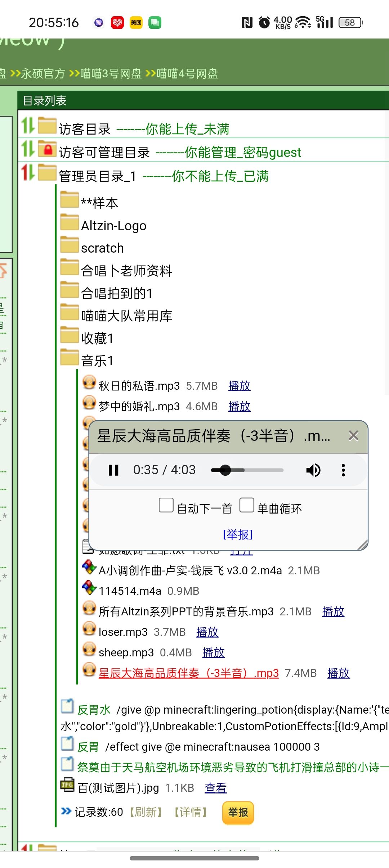The width and height of the screenshot is (389, 868).
Task: Open the 喵喵大队常用库 folder
Action: 126,316
